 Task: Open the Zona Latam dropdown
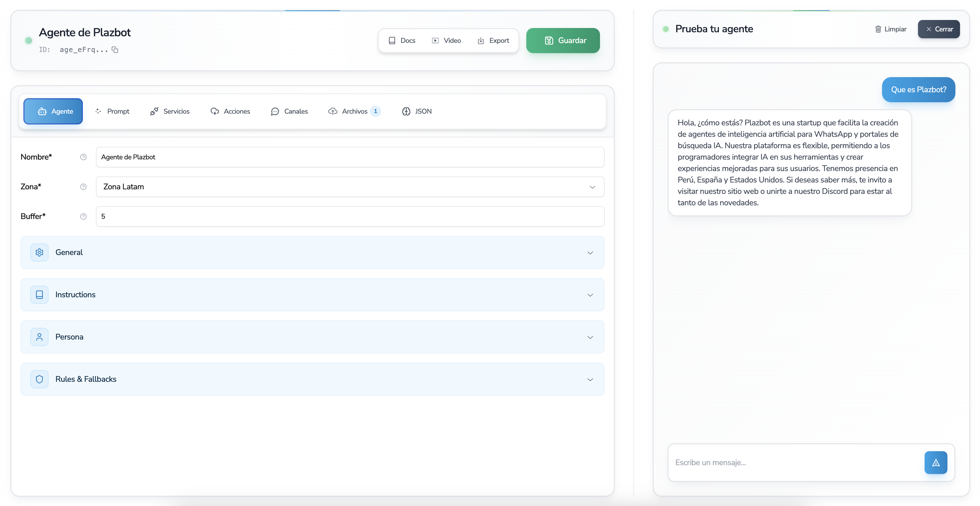(x=350, y=187)
